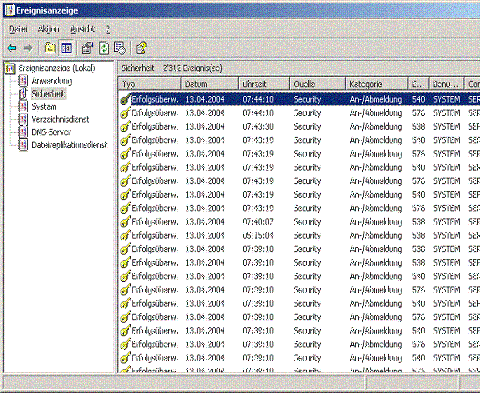
Task: Go up one level with folder icon
Action: coord(50,48)
